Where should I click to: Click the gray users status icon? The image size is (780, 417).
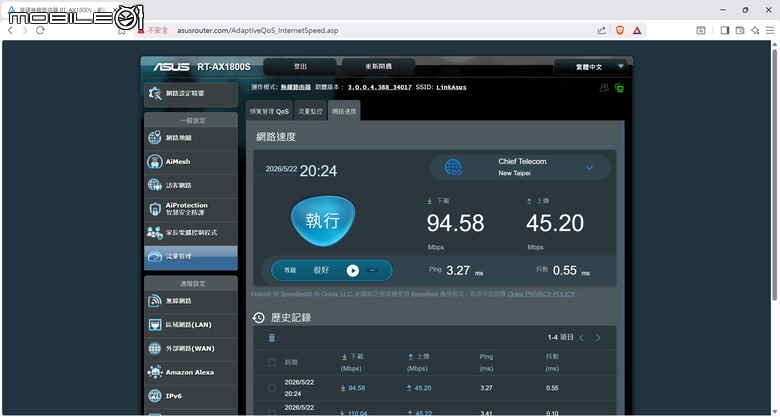coord(604,88)
